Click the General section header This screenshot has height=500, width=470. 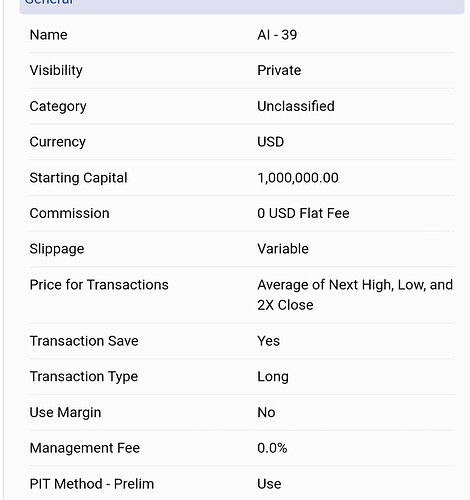tap(242, 5)
